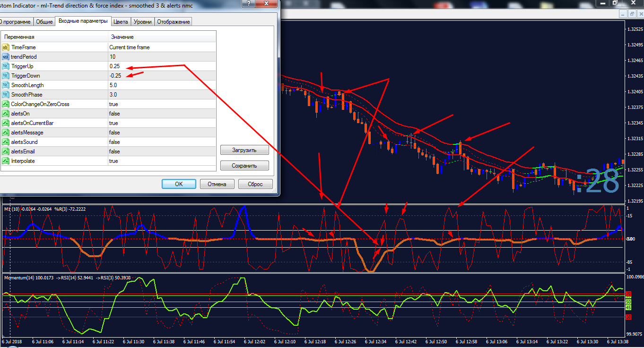644x348 pixels.
Task: Click the question-mark help button in dialog title
Action: (247, 4)
